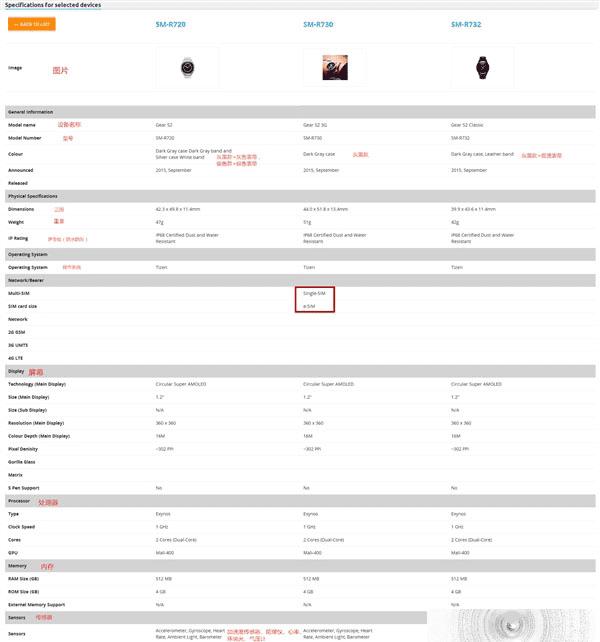
Task: Click the 'Colour Depth (Main Display)' row label
Action: coord(39,436)
